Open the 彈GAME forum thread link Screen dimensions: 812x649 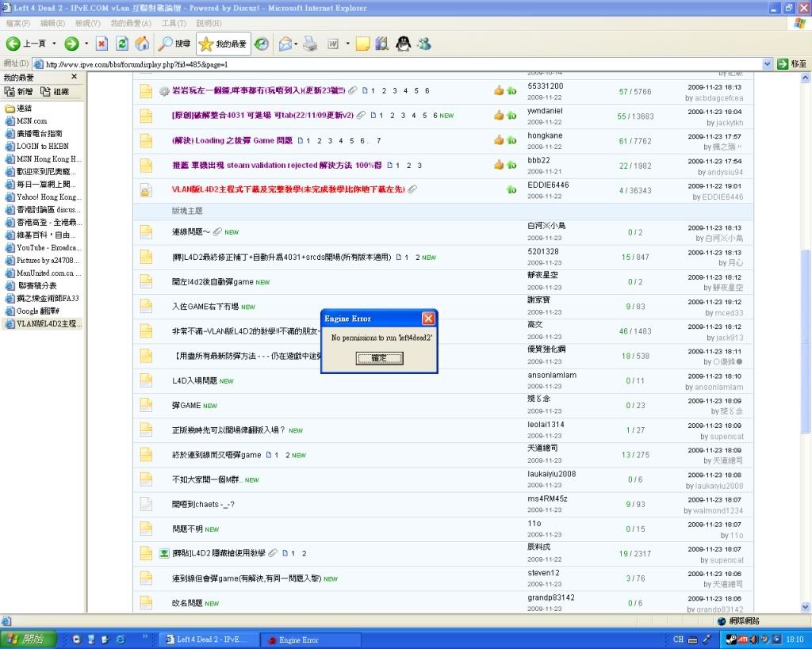tap(186, 406)
